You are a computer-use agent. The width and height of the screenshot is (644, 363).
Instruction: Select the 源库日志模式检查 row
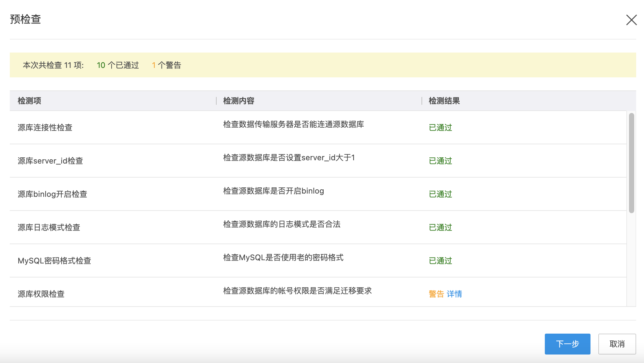click(x=49, y=228)
